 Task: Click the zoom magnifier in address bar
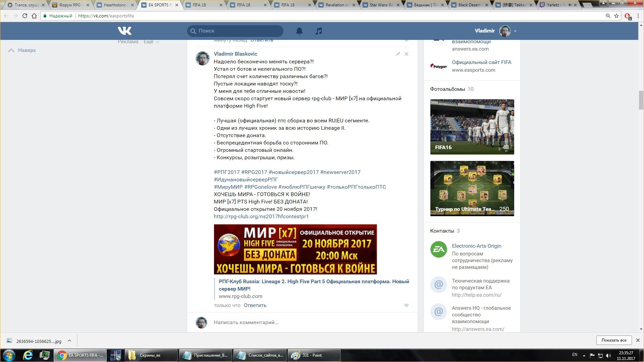608,16
